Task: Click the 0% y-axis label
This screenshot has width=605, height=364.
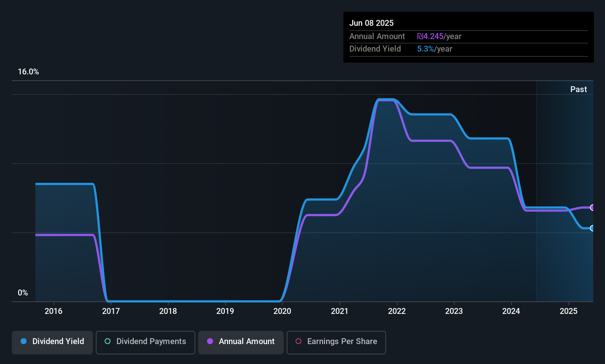Action: [x=23, y=293]
